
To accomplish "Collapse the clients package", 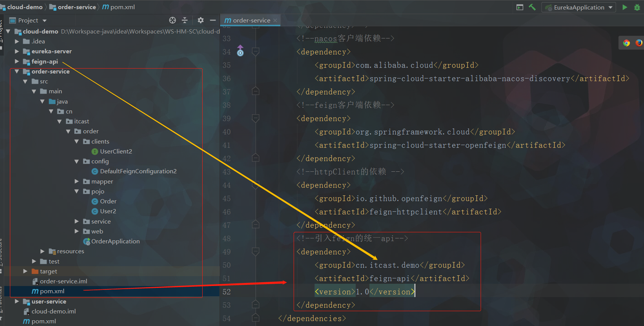I will coord(77,141).
